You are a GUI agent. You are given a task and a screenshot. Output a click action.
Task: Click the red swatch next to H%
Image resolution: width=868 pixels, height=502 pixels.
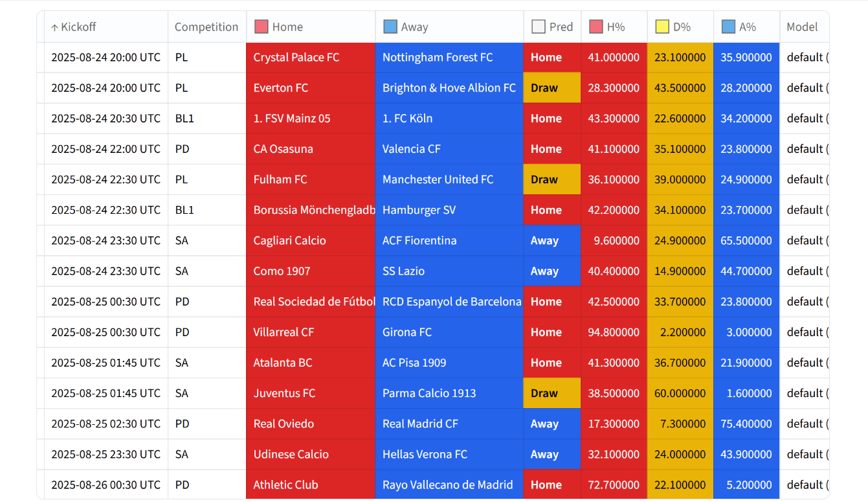pyautogui.click(x=595, y=27)
